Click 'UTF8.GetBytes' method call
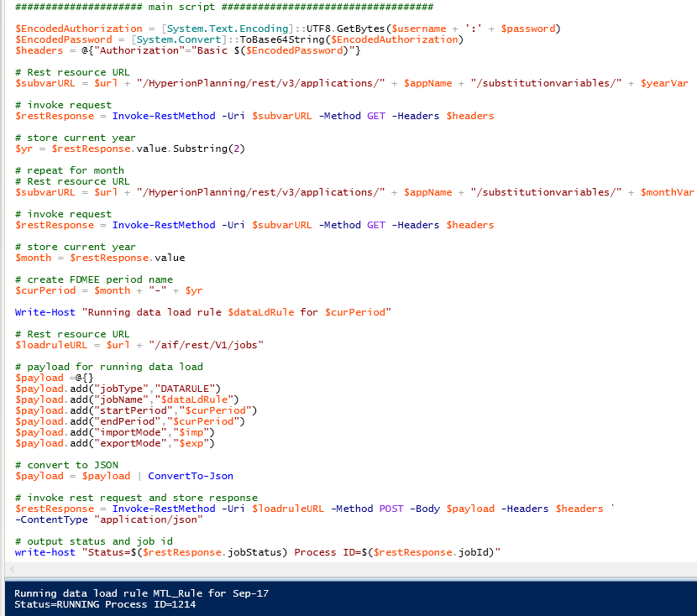Screen dimensions: 697x616 pos(345,29)
